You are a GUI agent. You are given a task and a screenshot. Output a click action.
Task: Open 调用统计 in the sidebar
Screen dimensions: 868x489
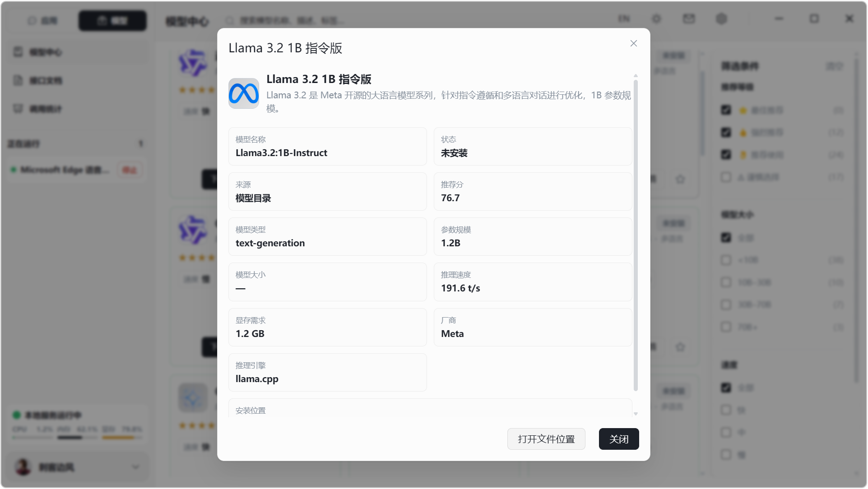(x=78, y=109)
